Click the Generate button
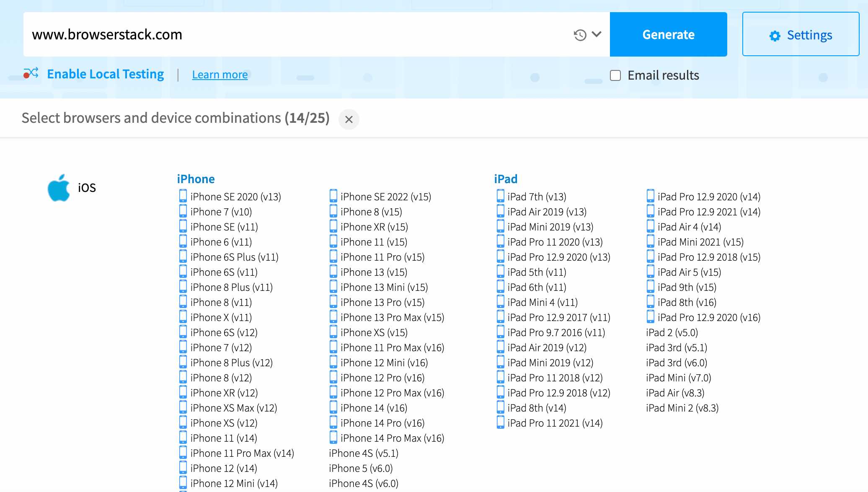The width and height of the screenshot is (868, 492). (x=668, y=34)
